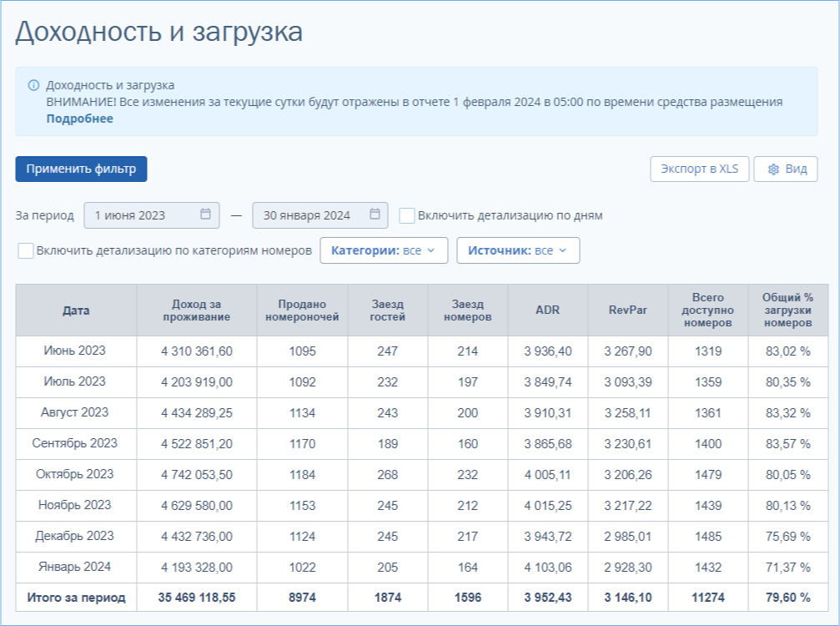Click total ADR 3 952,43
This screenshot has height=626, width=840.
tap(547, 598)
